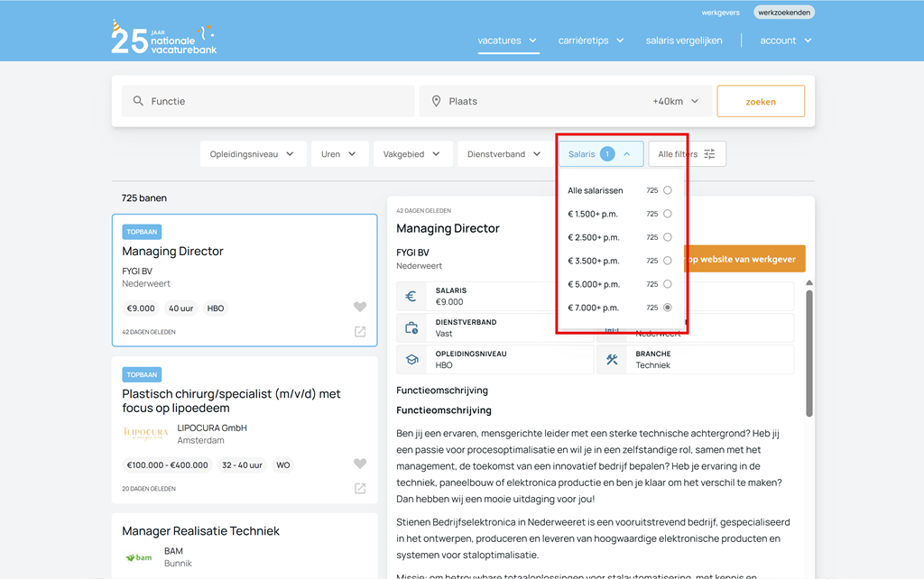The width and height of the screenshot is (924, 579).
Task: Collapse the Salaris filter dropdown
Action: click(600, 154)
